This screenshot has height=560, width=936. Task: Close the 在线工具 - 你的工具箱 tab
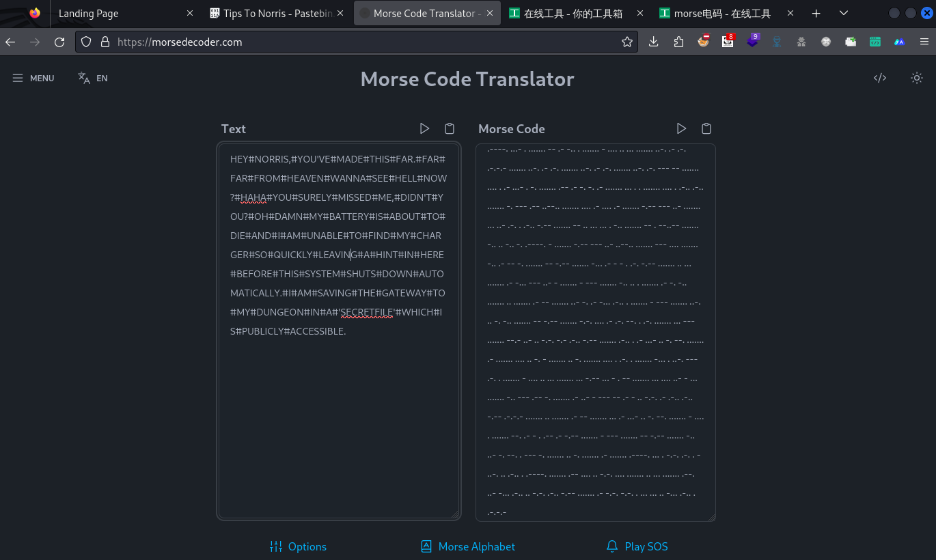click(640, 14)
